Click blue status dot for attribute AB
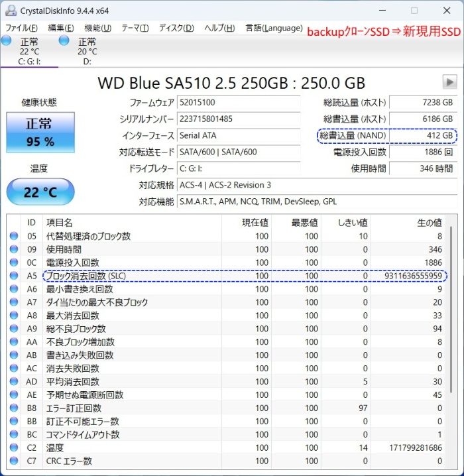The height and width of the screenshot is (476, 464). coord(14,355)
